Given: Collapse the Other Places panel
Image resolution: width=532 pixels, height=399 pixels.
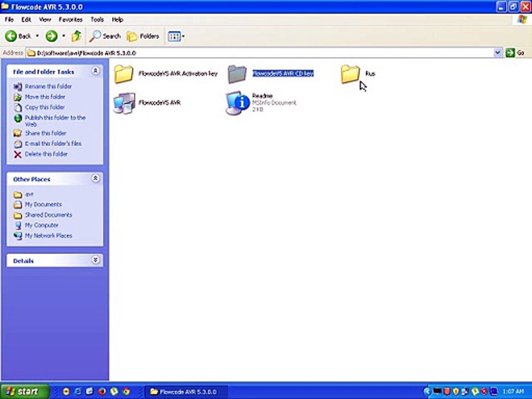Looking at the screenshot, I should (x=95, y=178).
